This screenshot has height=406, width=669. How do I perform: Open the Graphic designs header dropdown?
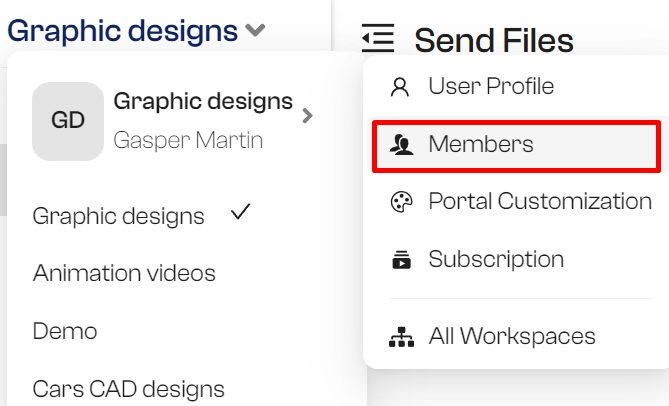(x=136, y=31)
